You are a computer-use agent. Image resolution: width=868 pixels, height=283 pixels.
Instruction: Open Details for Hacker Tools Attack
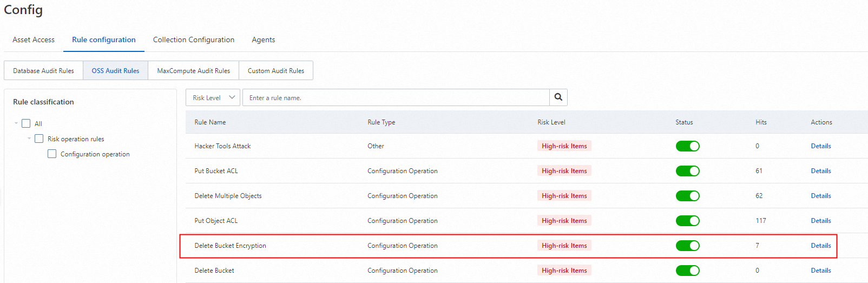(x=821, y=146)
